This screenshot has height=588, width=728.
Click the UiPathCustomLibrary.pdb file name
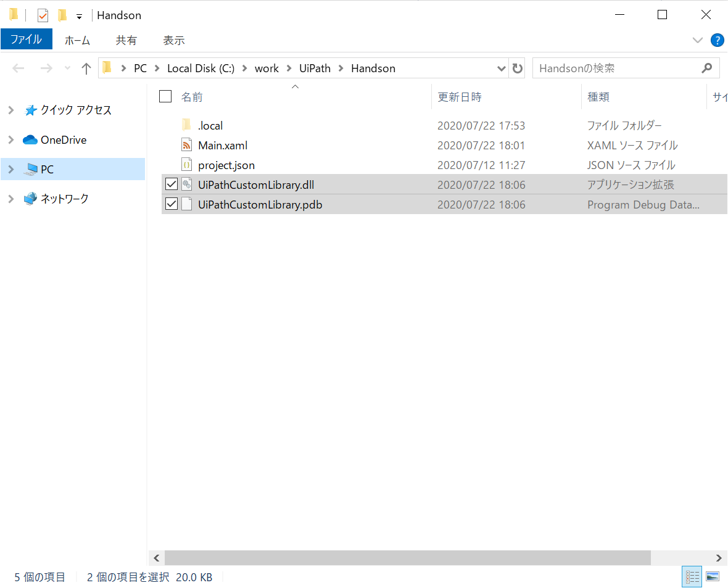tap(260, 205)
